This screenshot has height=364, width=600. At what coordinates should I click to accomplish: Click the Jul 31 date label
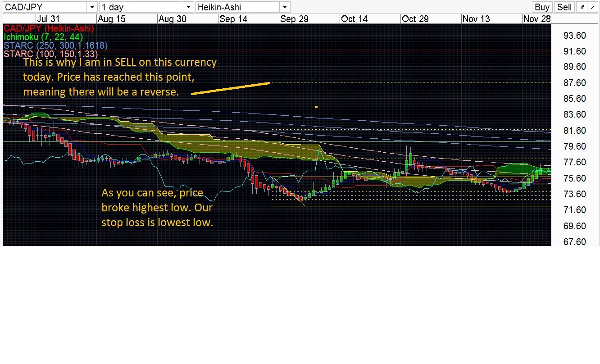48,19
